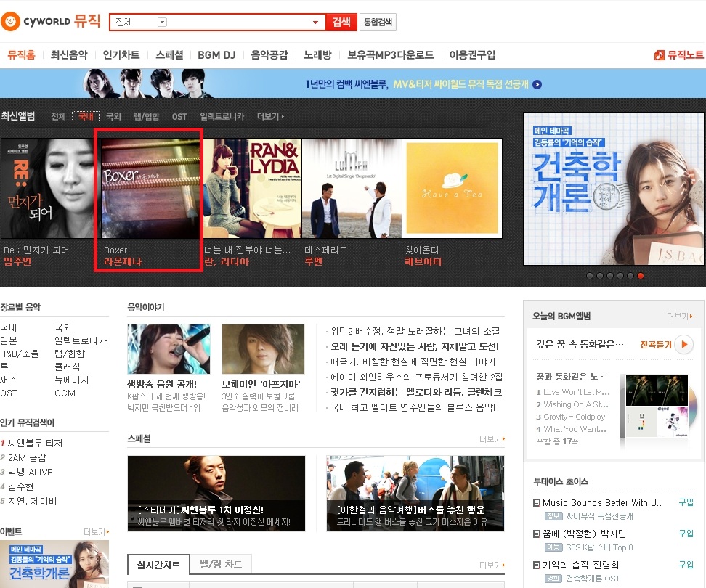The height and width of the screenshot is (588, 706).
Task: Click the track icon beside 꿈에 (박정현)-박지민
Action: click(x=537, y=534)
